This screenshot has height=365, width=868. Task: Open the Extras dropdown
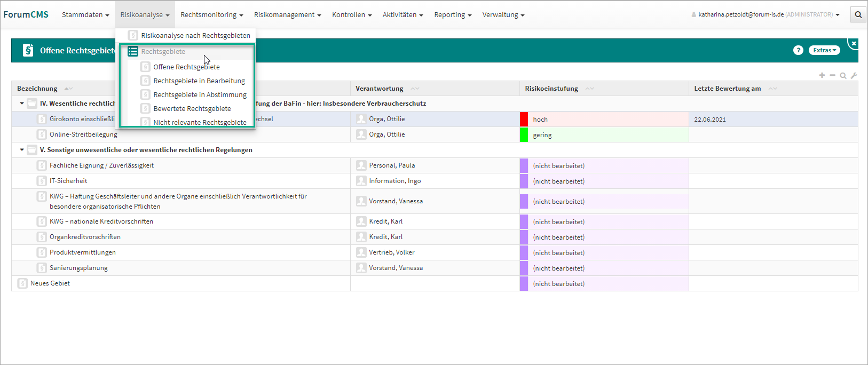824,50
